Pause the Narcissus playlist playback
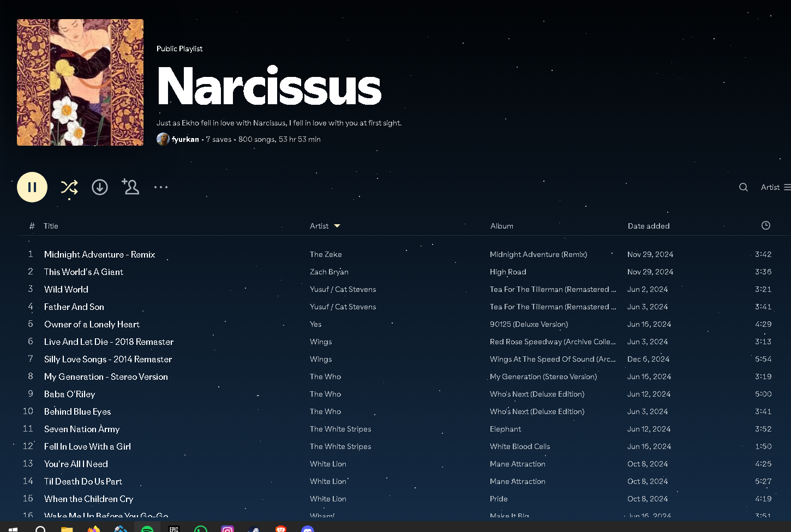Screen dimensions: 791x532 click(x=32, y=187)
